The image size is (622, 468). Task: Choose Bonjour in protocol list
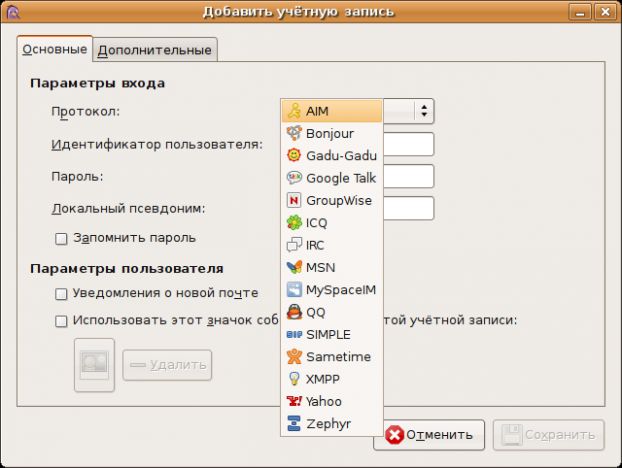pos(332,133)
